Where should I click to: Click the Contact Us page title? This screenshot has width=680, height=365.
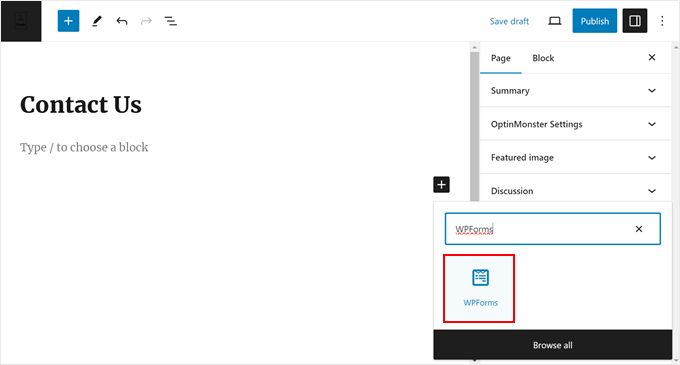click(x=81, y=104)
